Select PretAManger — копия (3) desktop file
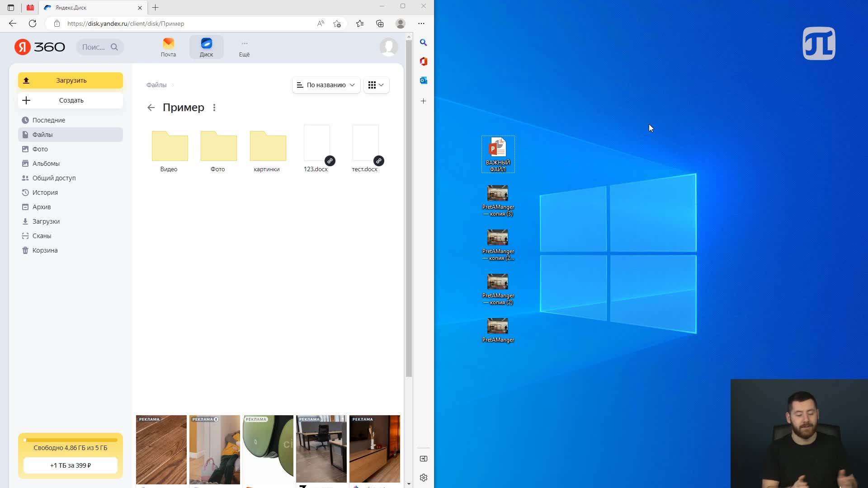The width and height of the screenshot is (868, 488). [498, 201]
